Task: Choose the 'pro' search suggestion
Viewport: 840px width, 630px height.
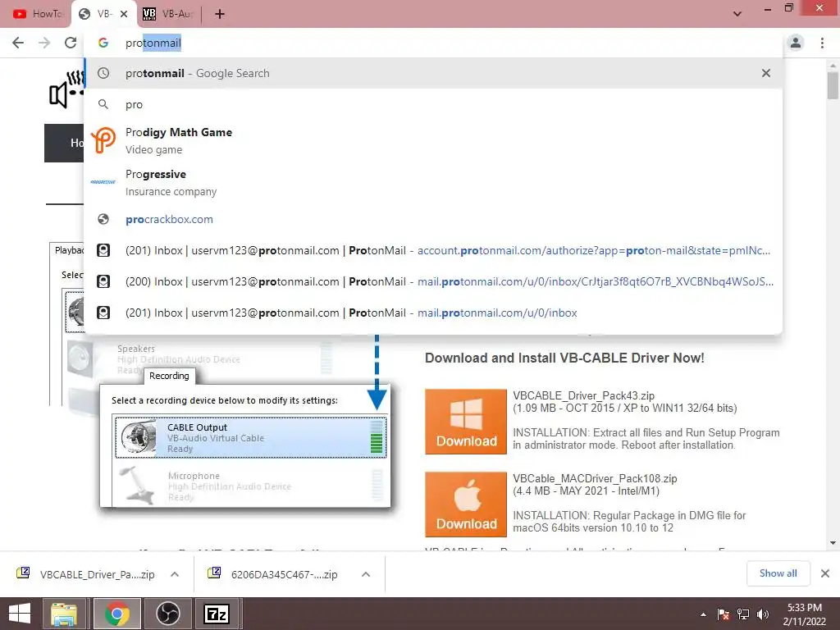Action: (x=433, y=104)
